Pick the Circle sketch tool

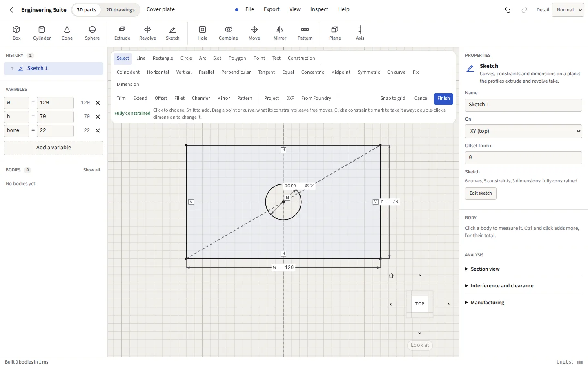[x=186, y=58]
